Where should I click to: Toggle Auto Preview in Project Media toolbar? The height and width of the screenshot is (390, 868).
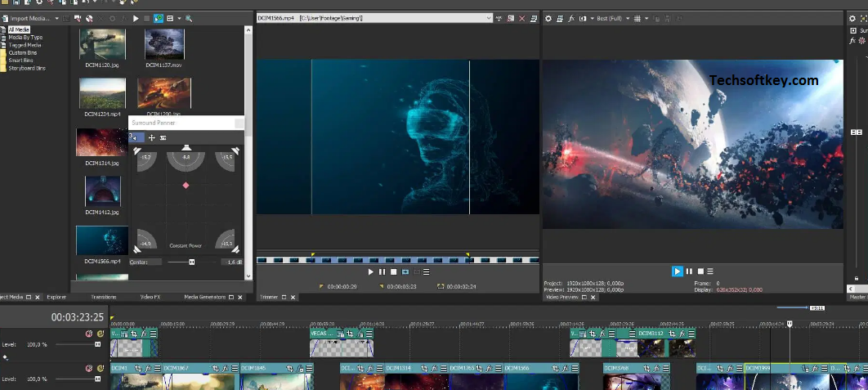[x=159, y=18]
